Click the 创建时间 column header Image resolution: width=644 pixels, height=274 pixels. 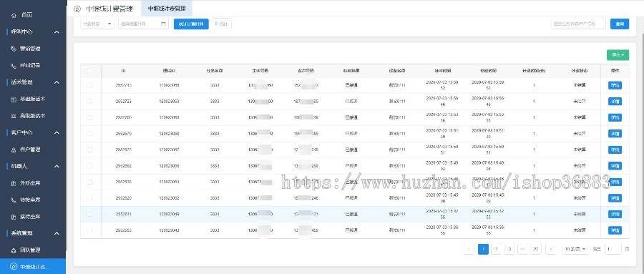[488, 71]
